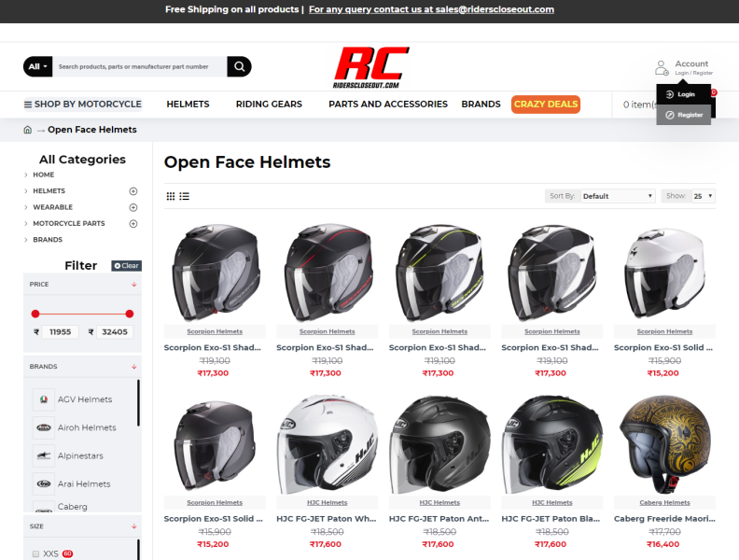Screen dimensions: 739x560
Task: Click Open Face Helmets breadcrumb text
Action: click(91, 130)
